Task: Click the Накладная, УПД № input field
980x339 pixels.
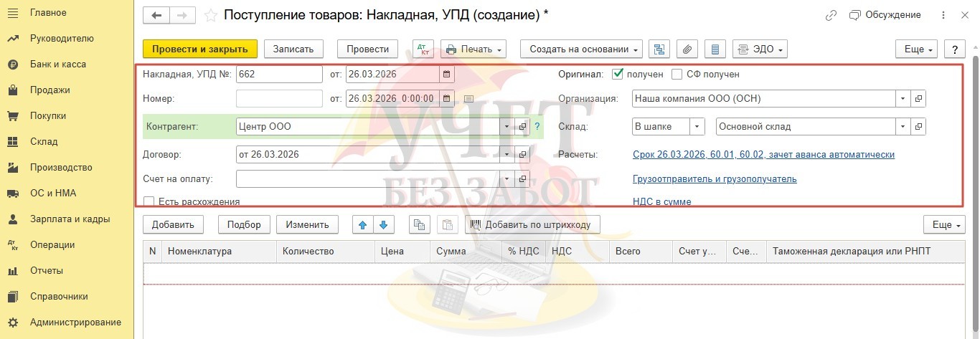Action: 279,74
